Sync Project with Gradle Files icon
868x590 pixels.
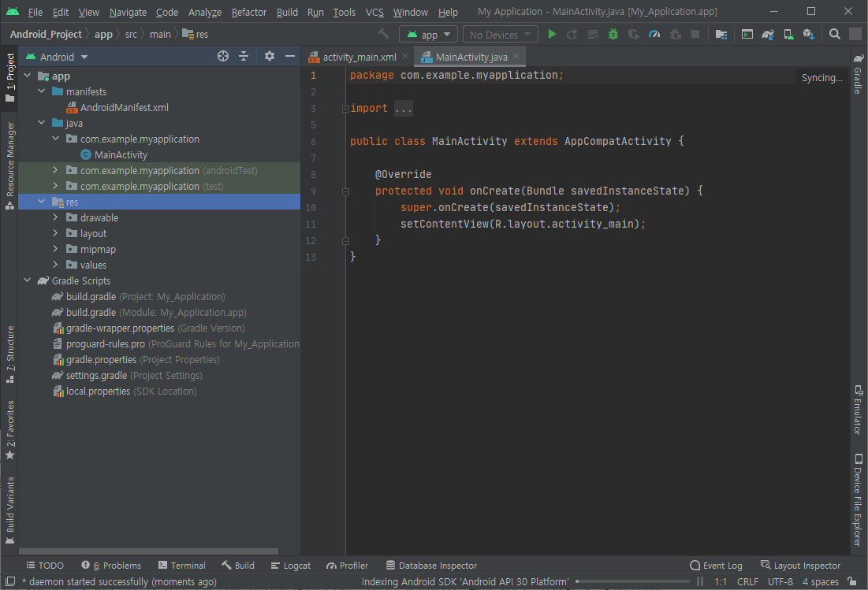point(768,35)
